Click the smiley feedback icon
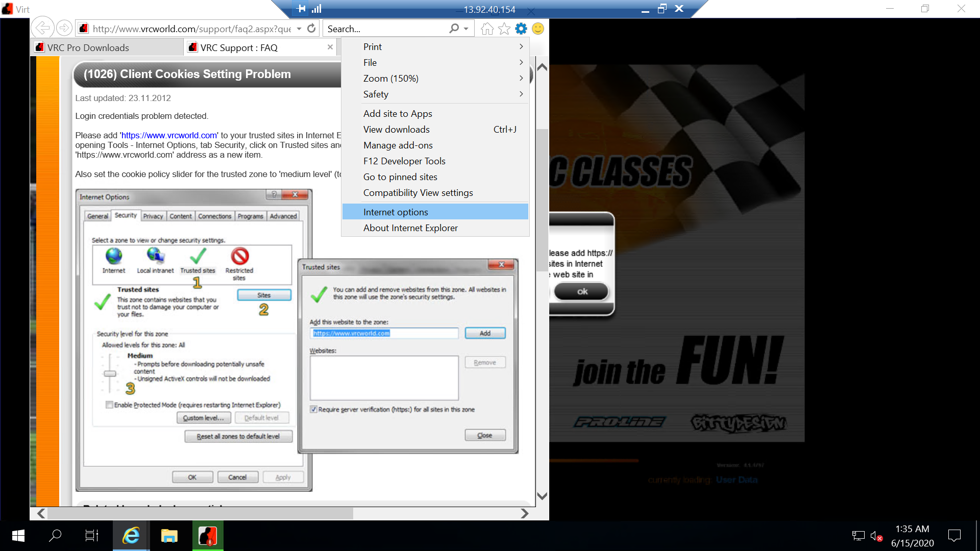Viewport: 980px width, 551px height. [x=538, y=29]
